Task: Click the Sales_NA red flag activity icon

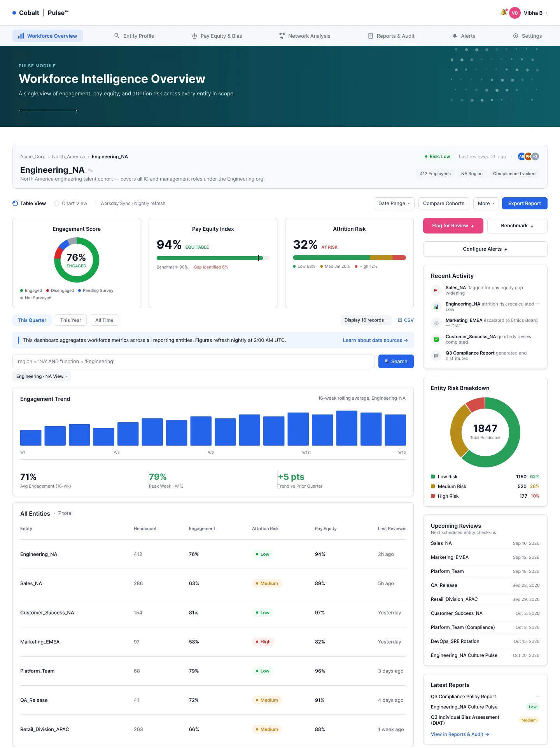Action: (436, 290)
